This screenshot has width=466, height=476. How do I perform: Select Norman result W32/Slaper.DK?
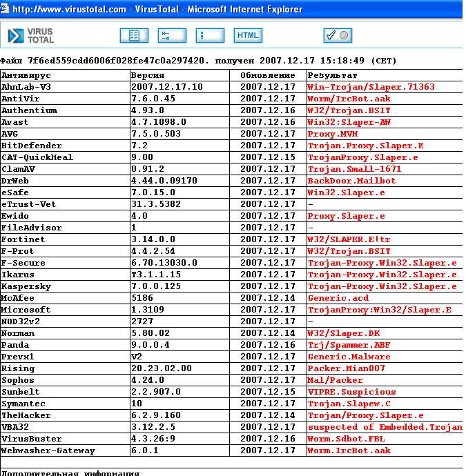343,333
